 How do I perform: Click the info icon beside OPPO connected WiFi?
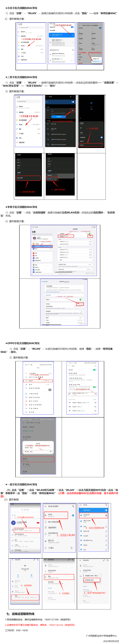[95, 394]
